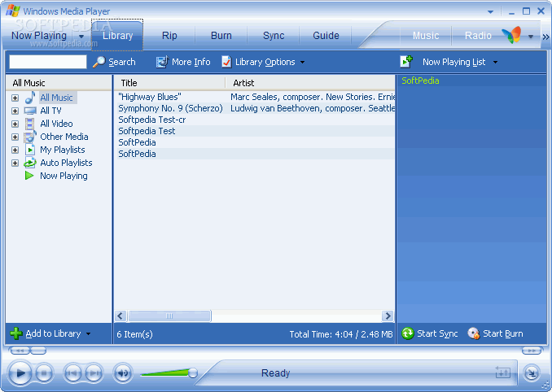Image resolution: width=552 pixels, height=392 pixels.
Task: Open the title bar menu dropdown arrow
Action: pos(490,12)
